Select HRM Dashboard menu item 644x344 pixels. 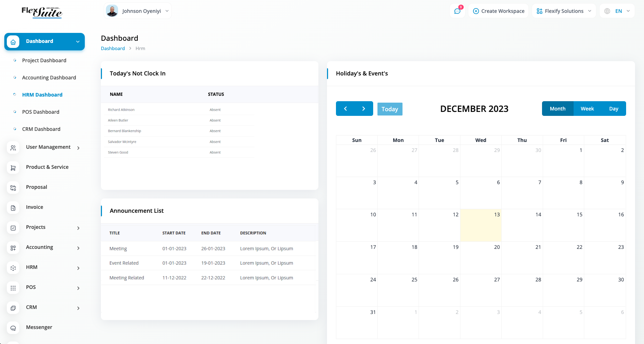pos(42,95)
